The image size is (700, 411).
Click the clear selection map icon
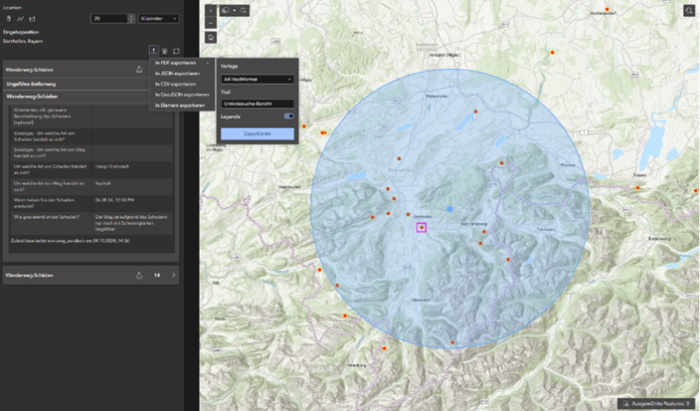tap(243, 11)
